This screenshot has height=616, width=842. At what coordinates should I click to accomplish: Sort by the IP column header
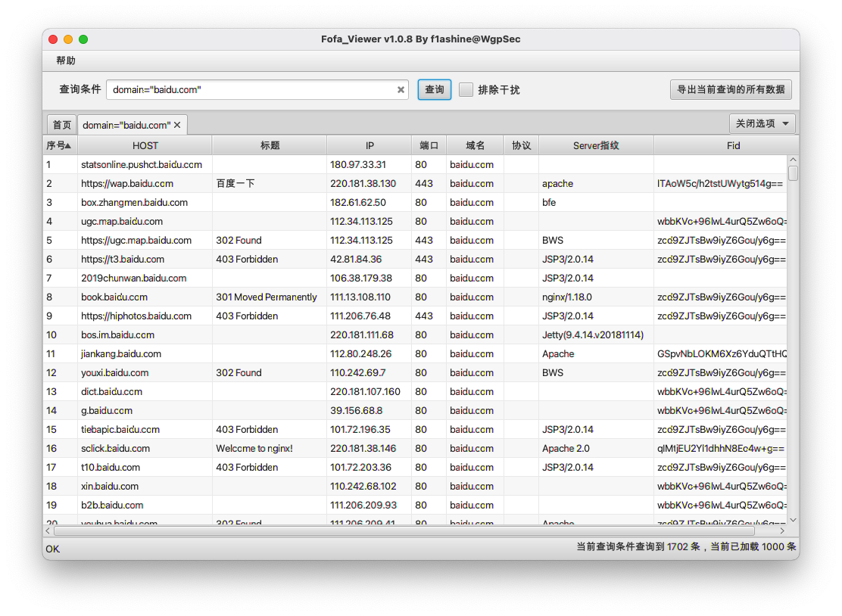tap(370, 145)
